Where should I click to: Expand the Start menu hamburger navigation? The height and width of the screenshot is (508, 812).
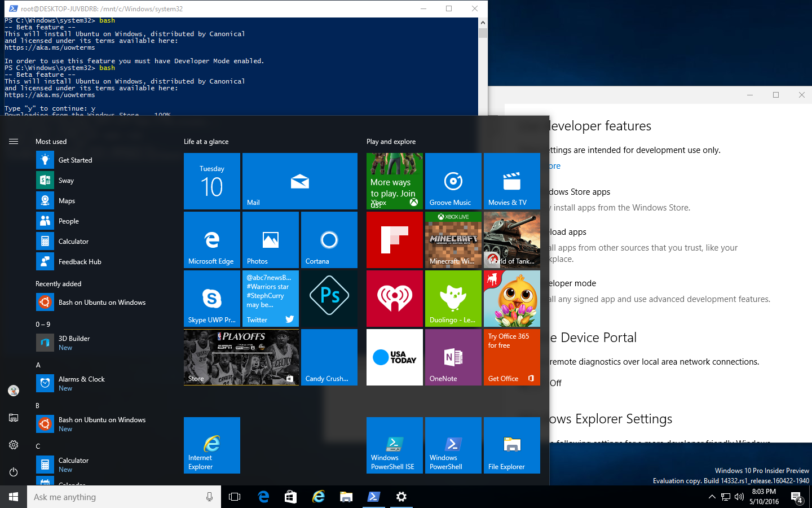pyautogui.click(x=14, y=142)
